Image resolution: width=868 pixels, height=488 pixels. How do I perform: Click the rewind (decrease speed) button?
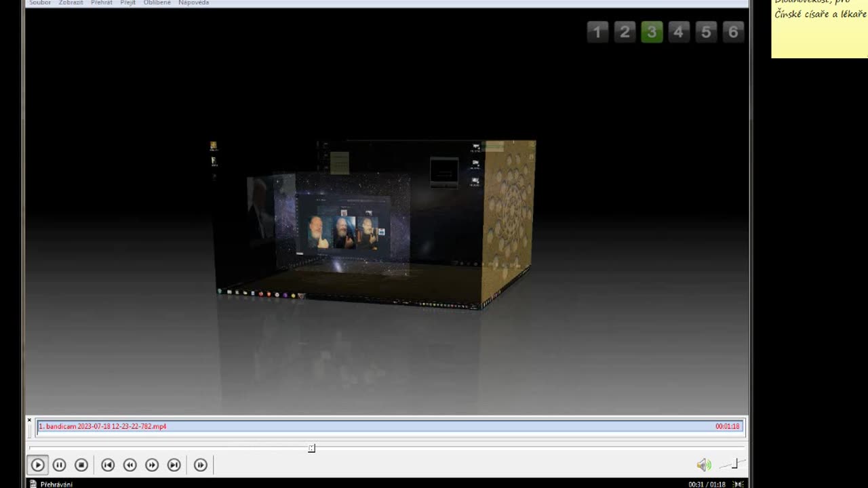click(x=130, y=465)
